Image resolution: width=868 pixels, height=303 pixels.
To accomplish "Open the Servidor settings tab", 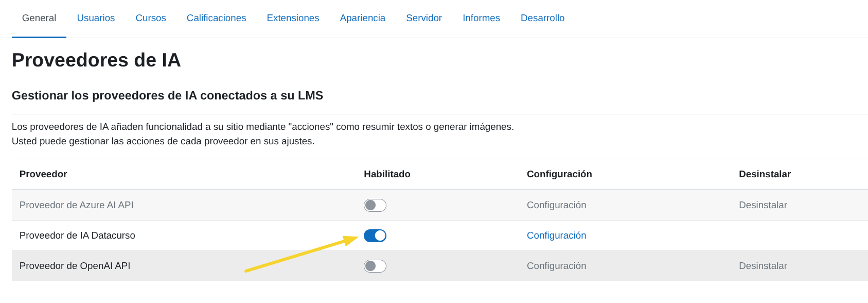I will pos(423,18).
